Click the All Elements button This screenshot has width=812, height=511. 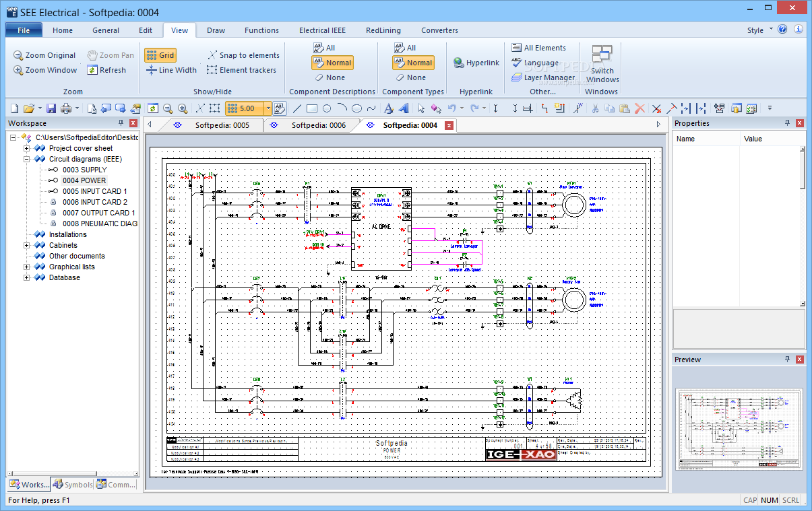[x=538, y=48]
